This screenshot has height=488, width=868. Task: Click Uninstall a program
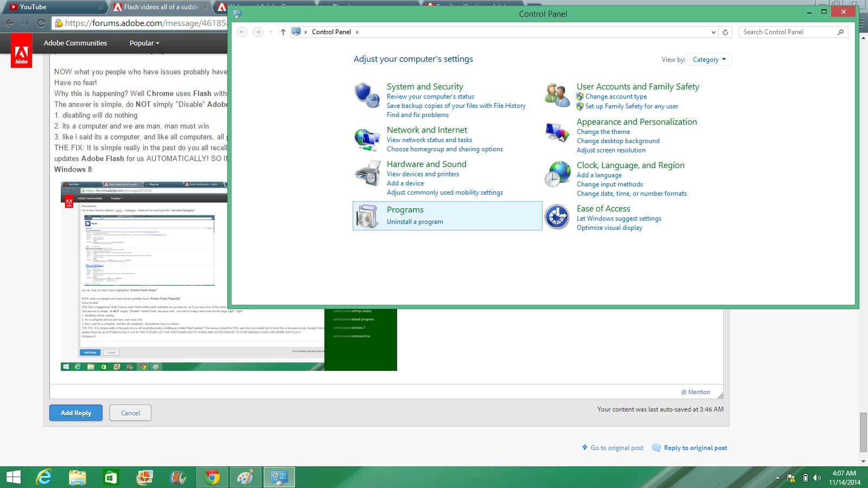(415, 222)
